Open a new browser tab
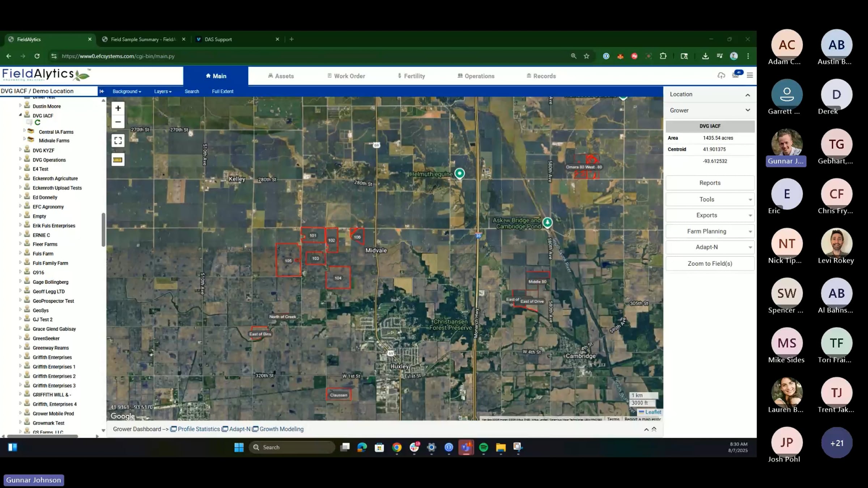Screen dimensions: 868x488 [x=292, y=39]
